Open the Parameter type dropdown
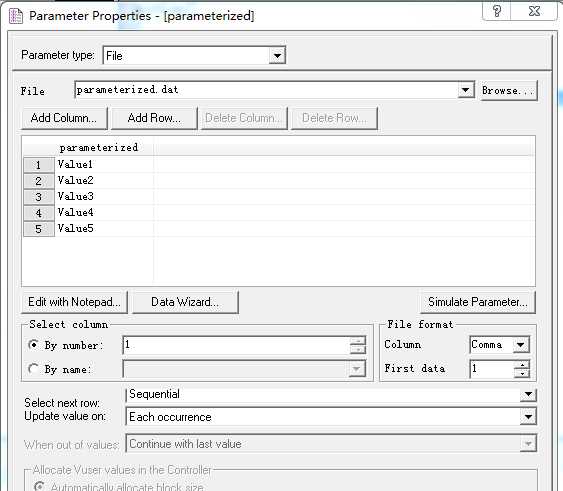Image resolution: width=563 pixels, height=491 pixels. pos(277,56)
